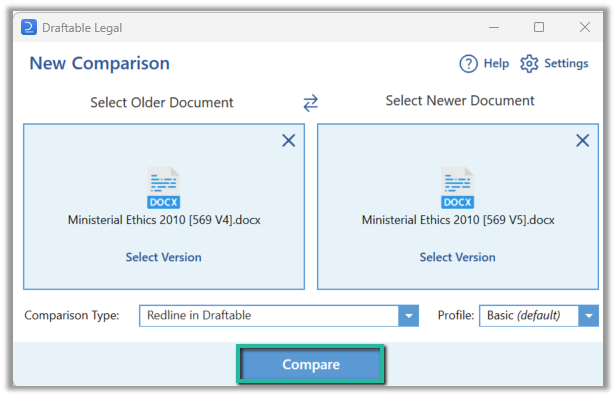Expand Profile dropdown arrow
Viewport: 616px width, 397px height.
tap(588, 316)
